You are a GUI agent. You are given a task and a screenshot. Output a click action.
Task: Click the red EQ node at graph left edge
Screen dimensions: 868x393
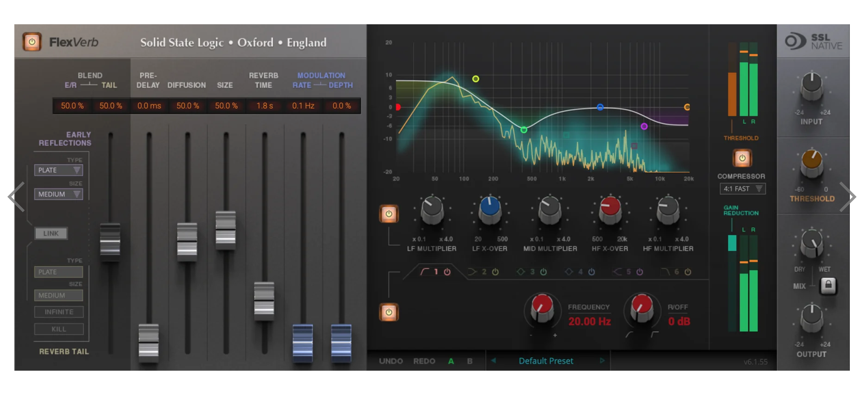pyautogui.click(x=398, y=107)
